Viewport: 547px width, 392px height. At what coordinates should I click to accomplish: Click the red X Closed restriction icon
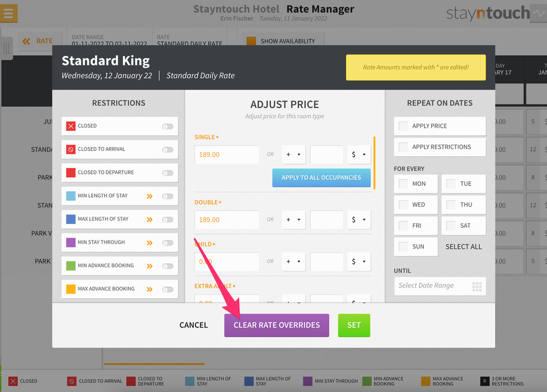tap(71, 126)
